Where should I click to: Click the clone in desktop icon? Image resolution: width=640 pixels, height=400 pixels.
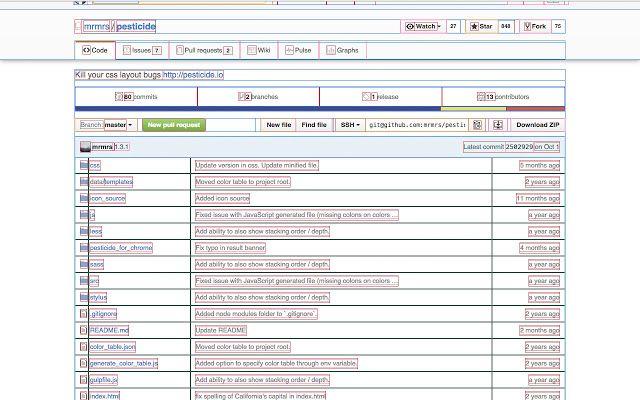pos(497,125)
